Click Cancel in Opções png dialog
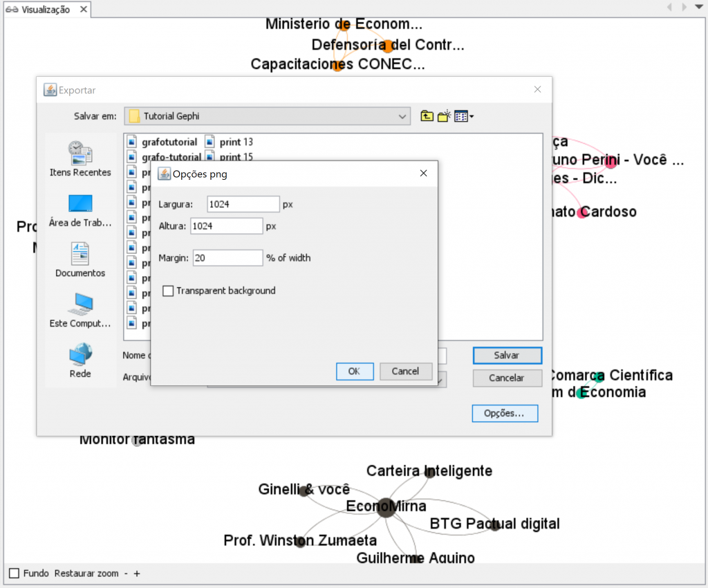The width and height of the screenshot is (708, 588). point(406,371)
